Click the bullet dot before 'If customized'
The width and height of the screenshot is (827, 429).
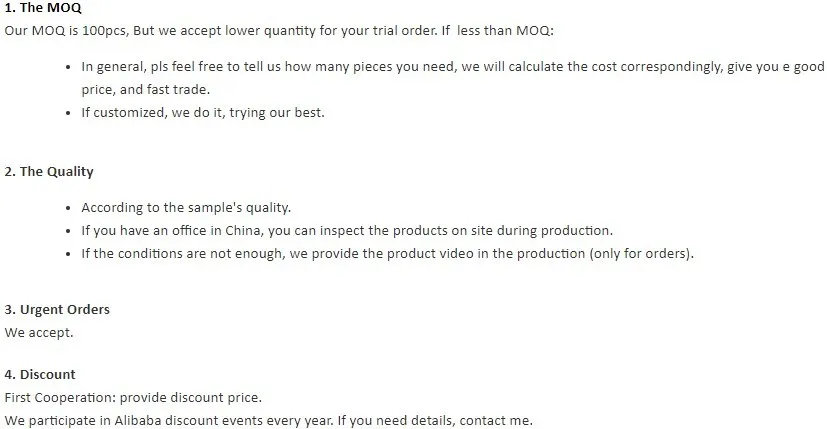[68, 113]
